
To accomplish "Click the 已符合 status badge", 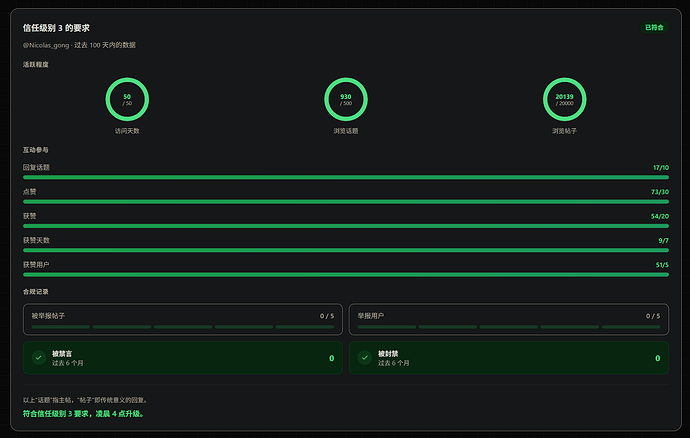I will (x=654, y=27).
